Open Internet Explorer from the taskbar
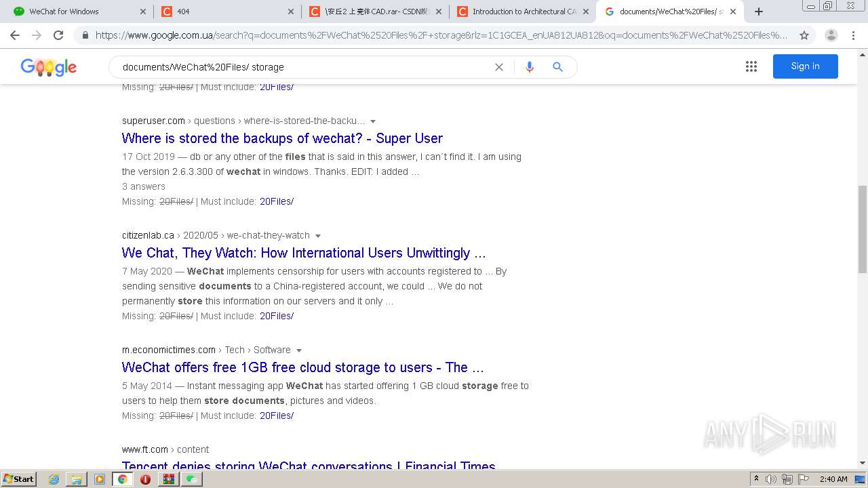 [54, 479]
